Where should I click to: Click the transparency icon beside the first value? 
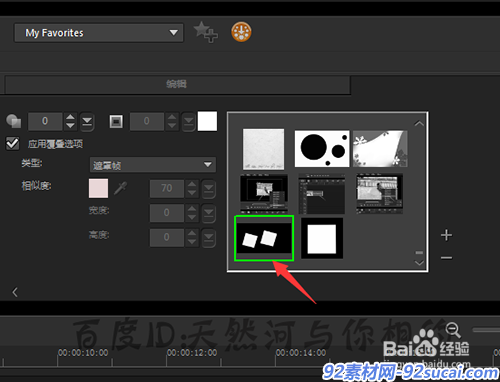(14, 121)
